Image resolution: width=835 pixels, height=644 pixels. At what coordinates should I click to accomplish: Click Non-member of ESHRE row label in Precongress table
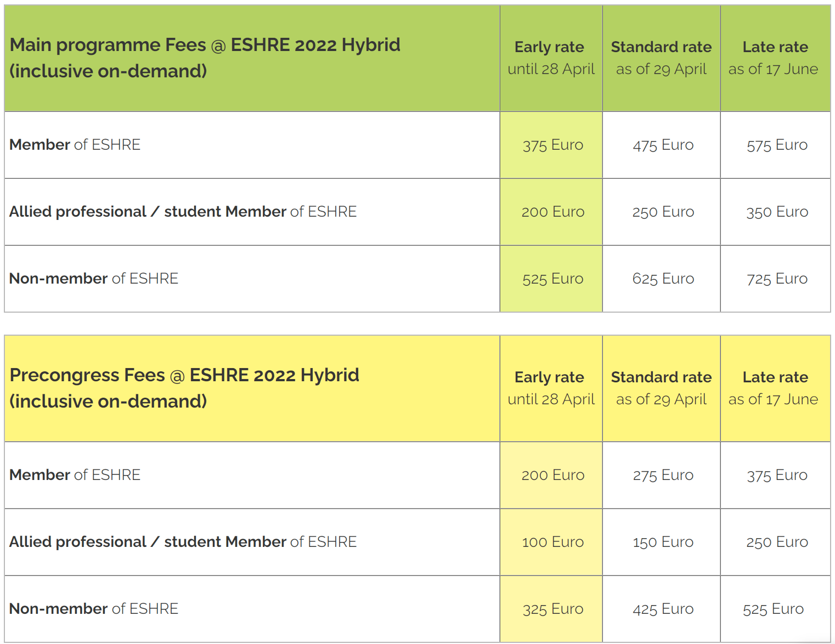pos(94,609)
